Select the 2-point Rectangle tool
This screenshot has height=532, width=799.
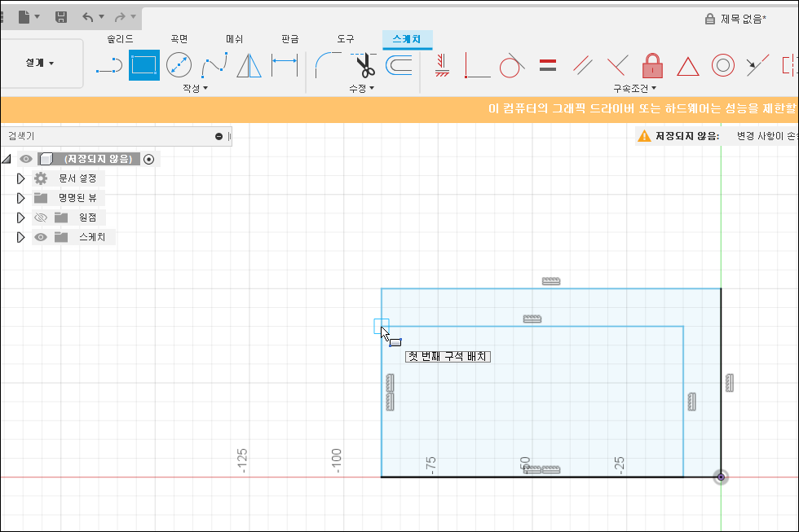[x=144, y=65]
